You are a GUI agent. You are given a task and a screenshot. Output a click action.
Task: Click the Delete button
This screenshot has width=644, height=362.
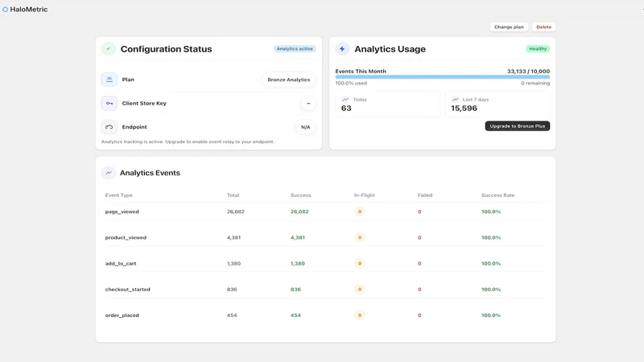544,27
